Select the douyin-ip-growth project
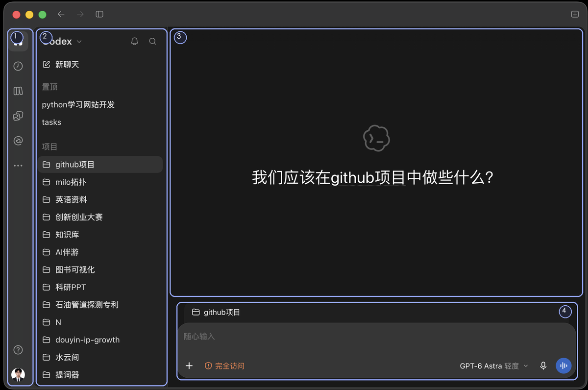The height and width of the screenshot is (390, 588). 100,340
